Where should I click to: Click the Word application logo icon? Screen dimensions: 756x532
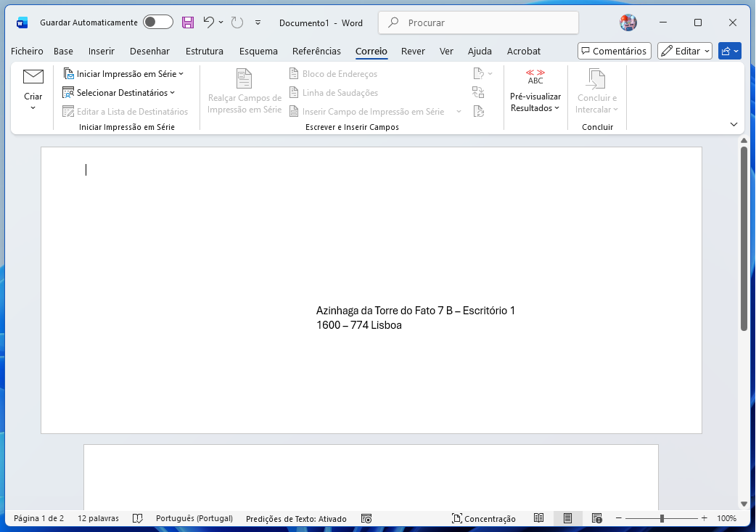pyautogui.click(x=22, y=22)
